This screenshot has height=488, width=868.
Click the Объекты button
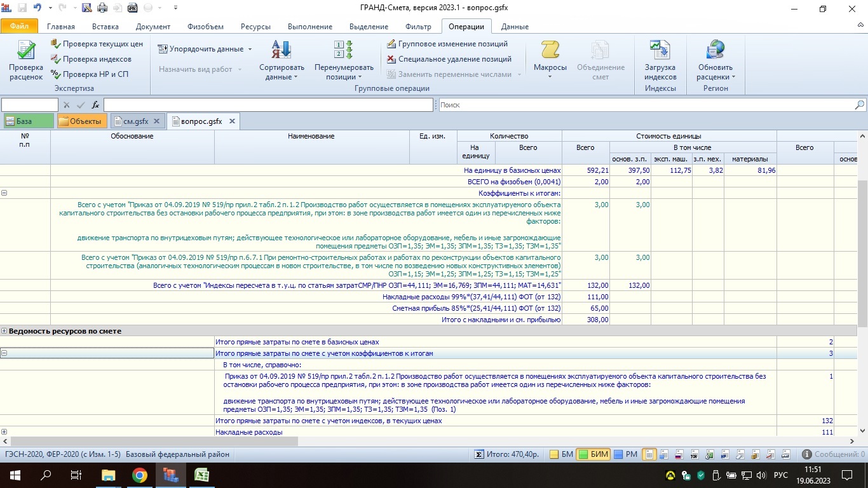(x=80, y=121)
